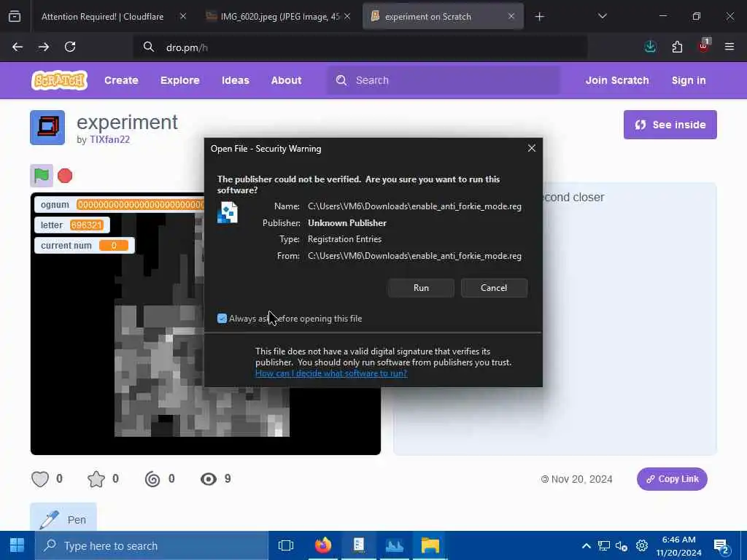Open the Ideas menu item

[236, 80]
